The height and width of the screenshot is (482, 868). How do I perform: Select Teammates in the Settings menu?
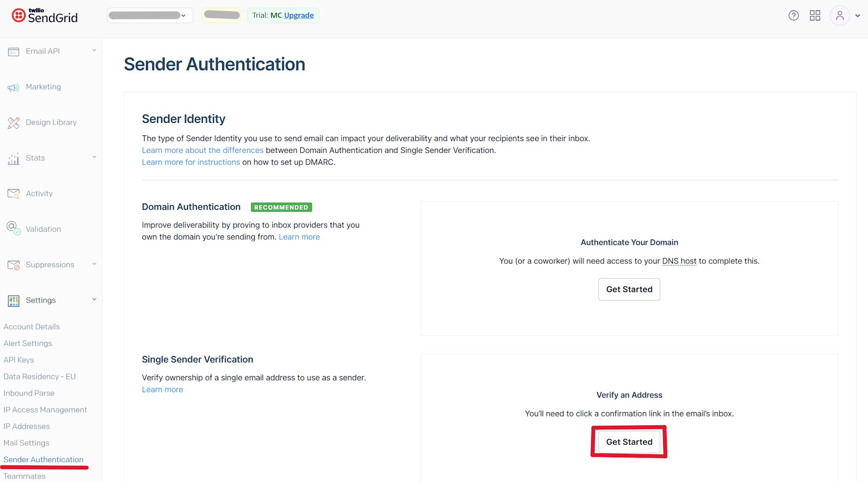point(24,475)
